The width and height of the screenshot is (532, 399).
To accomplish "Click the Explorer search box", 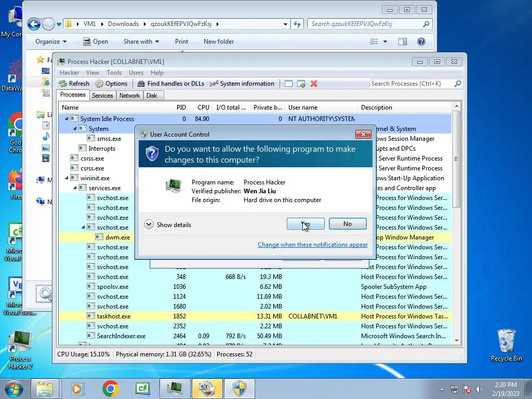I will coord(369,24).
